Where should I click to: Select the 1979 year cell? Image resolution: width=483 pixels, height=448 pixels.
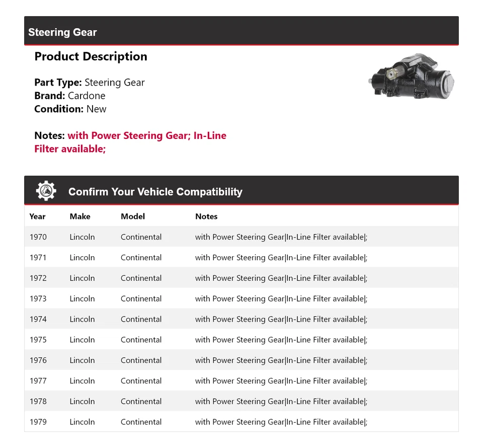(38, 422)
